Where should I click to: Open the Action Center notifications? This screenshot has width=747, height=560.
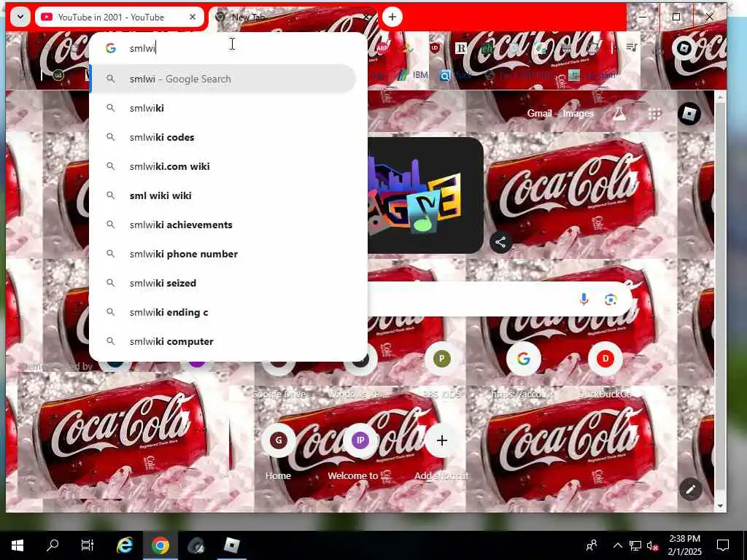click(x=723, y=545)
